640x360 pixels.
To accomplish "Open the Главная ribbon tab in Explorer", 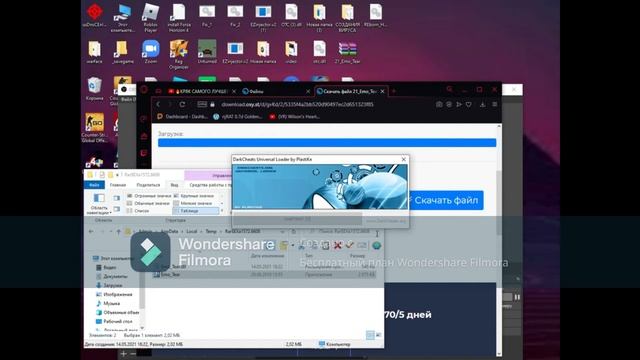I will tap(118, 185).
